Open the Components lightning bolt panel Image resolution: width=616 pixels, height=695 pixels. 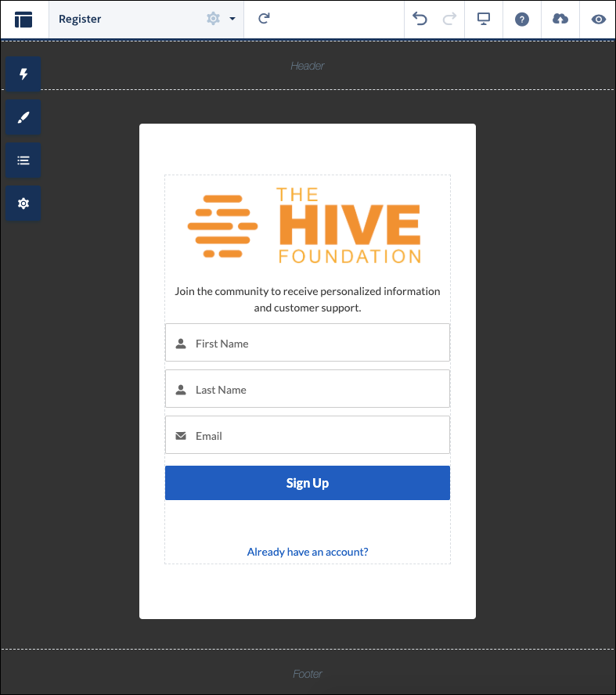[23, 74]
